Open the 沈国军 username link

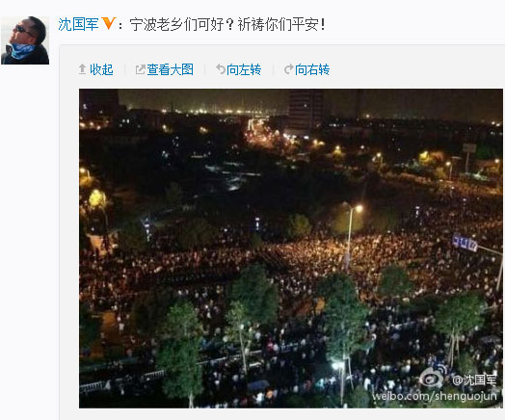click(x=78, y=24)
